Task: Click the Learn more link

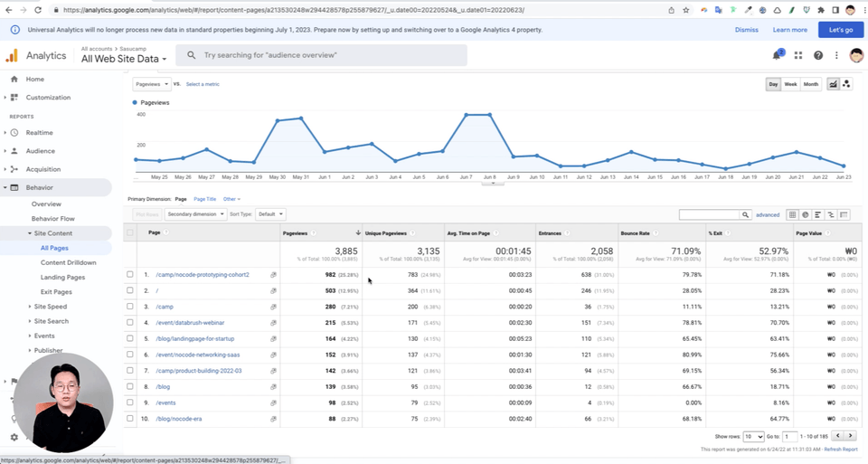Action: point(789,30)
